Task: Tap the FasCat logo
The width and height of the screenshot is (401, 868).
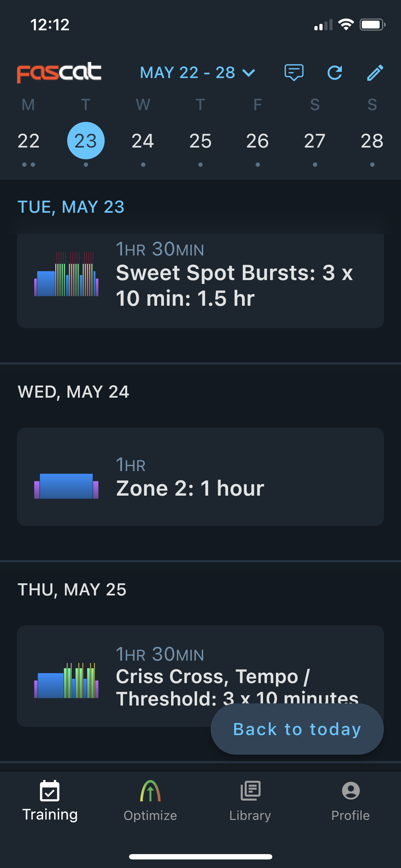Action: pyautogui.click(x=59, y=73)
